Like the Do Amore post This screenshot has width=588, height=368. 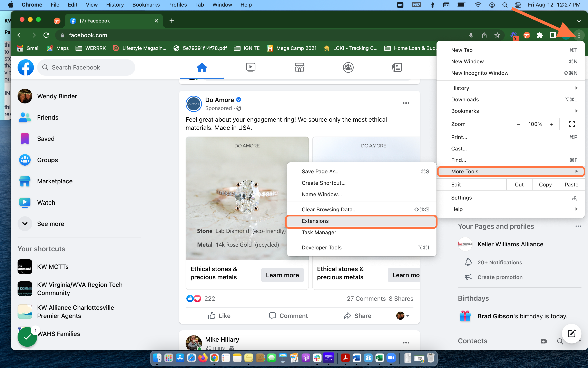point(219,316)
